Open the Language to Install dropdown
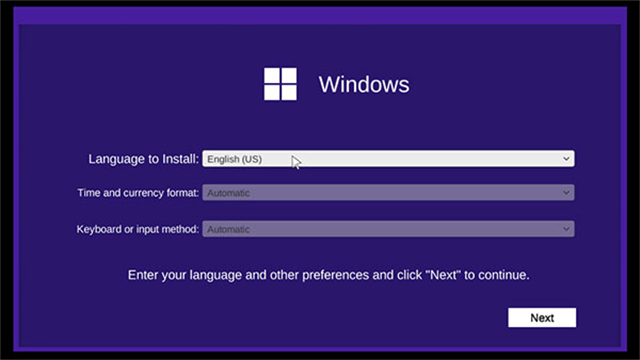Screen dimensions: 640x360 pyautogui.click(x=388, y=159)
